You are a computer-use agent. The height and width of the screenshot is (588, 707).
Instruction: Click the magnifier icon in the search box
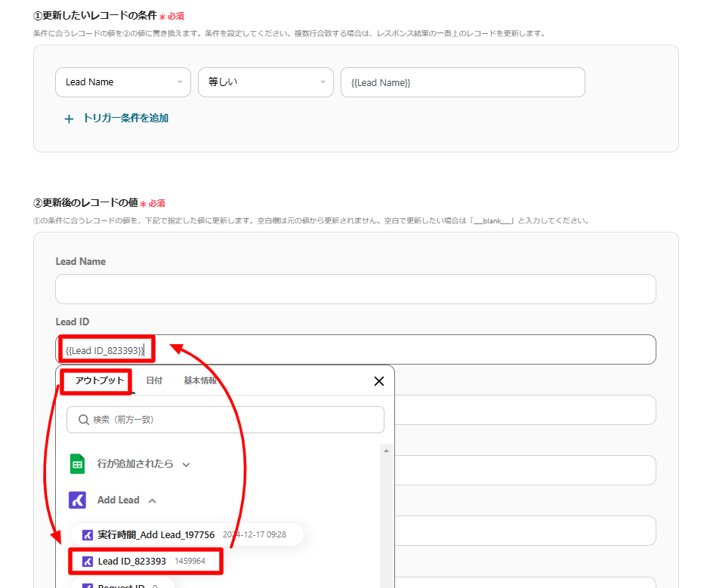click(83, 420)
